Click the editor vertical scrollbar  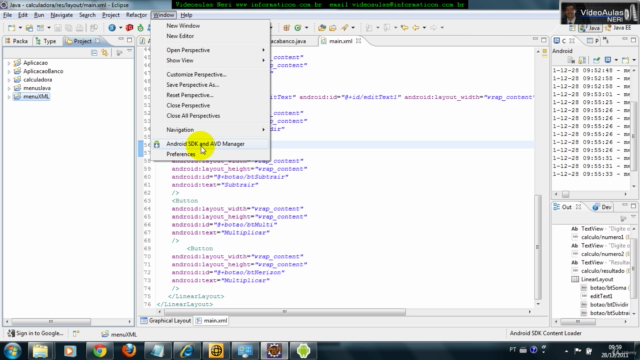pos(538,247)
